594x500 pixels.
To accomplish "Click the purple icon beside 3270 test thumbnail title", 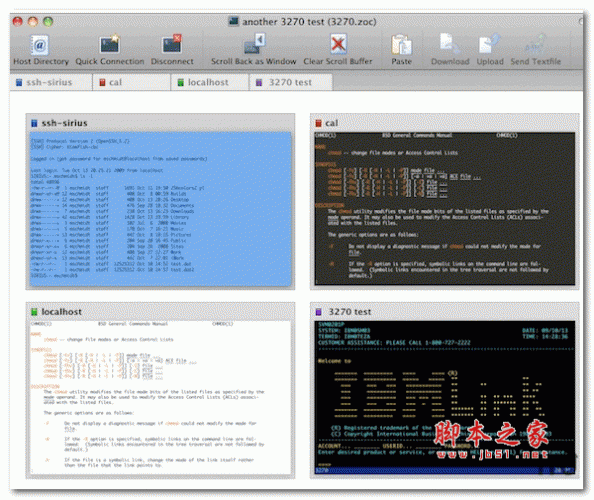I will coord(318,312).
